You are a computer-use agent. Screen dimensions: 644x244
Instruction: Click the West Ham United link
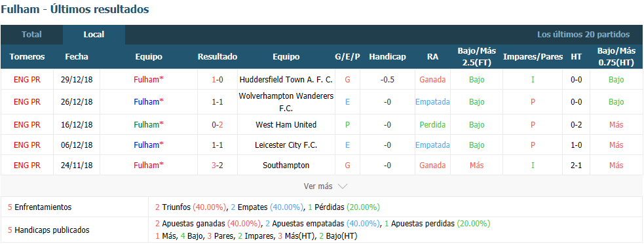coord(286,125)
